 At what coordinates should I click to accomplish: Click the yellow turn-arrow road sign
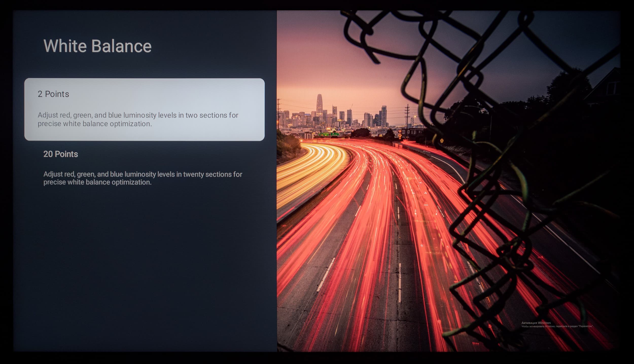[x=400, y=136]
